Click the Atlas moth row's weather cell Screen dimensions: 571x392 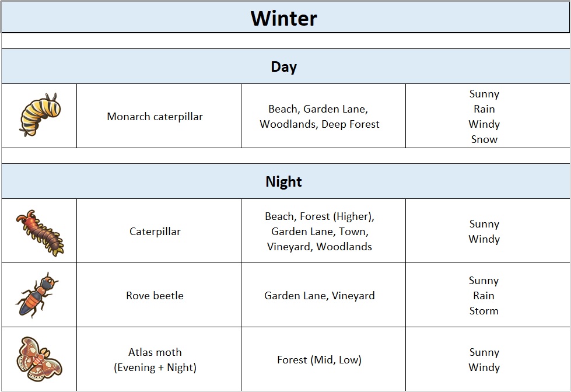click(x=484, y=360)
